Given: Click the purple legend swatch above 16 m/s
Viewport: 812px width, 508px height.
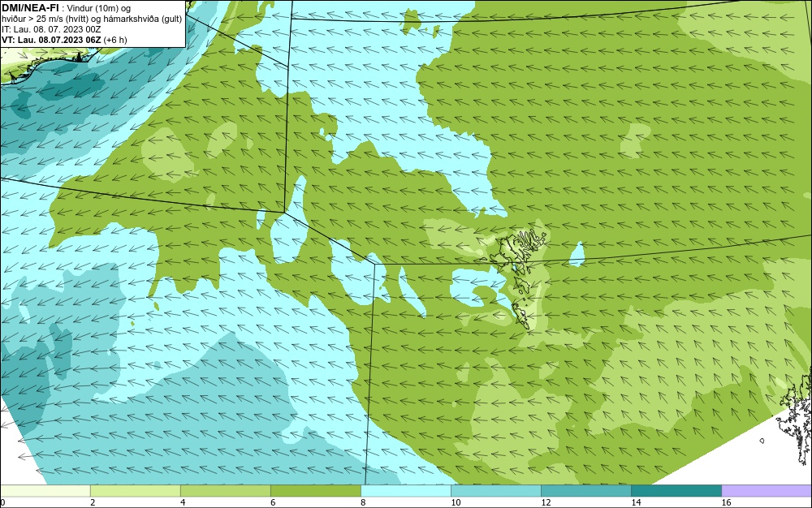Looking at the screenshot, I should (x=767, y=491).
